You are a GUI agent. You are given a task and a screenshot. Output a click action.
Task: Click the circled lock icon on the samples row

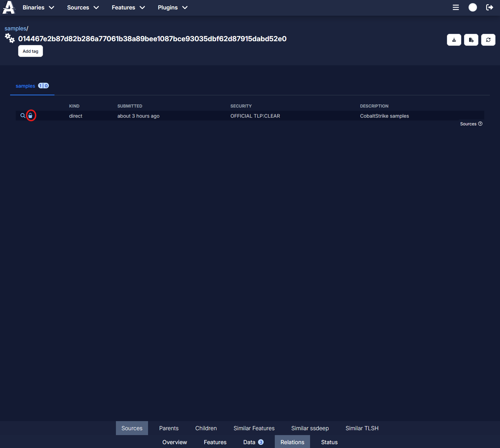point(31,115)
